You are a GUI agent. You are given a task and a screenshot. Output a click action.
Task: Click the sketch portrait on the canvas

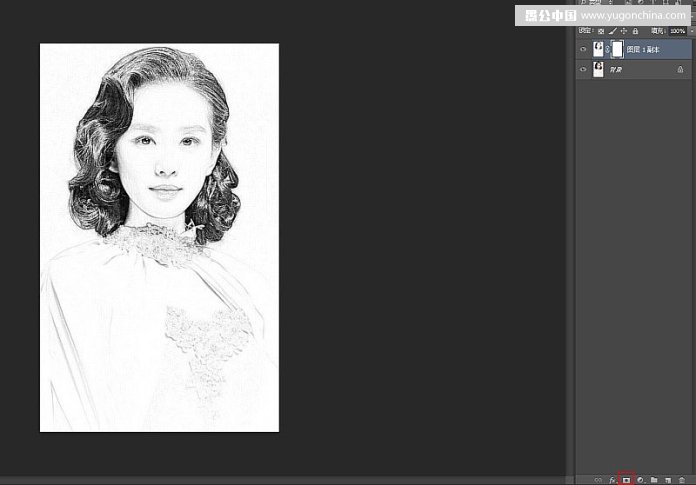click(x=159, y=237)
